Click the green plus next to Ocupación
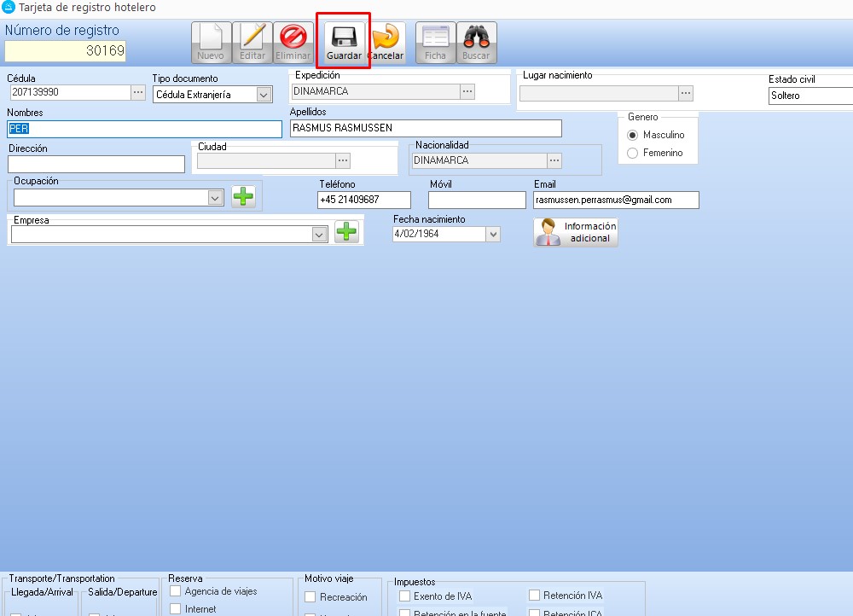The width and height of the screenshot is (853, 616). (x=243, y=197)
